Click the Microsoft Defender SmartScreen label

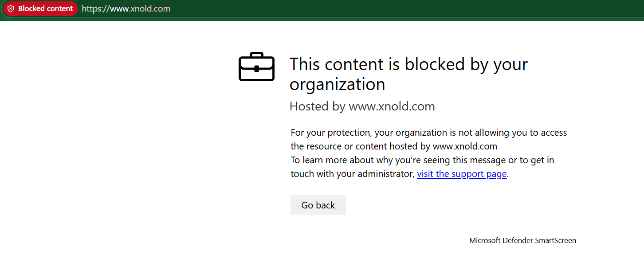click(x=522, y=241)
